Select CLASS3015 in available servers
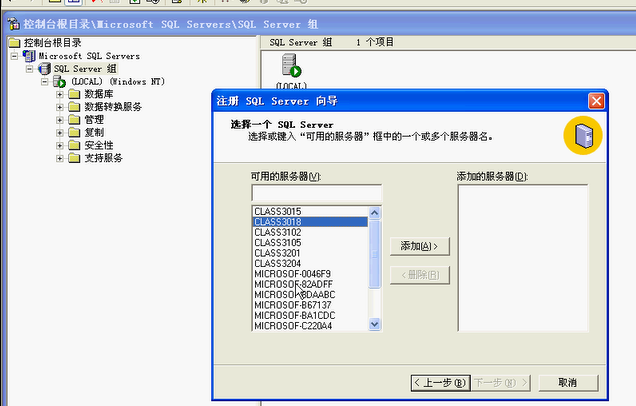Viewport: 636px width, 406px height. coord(310,211)
